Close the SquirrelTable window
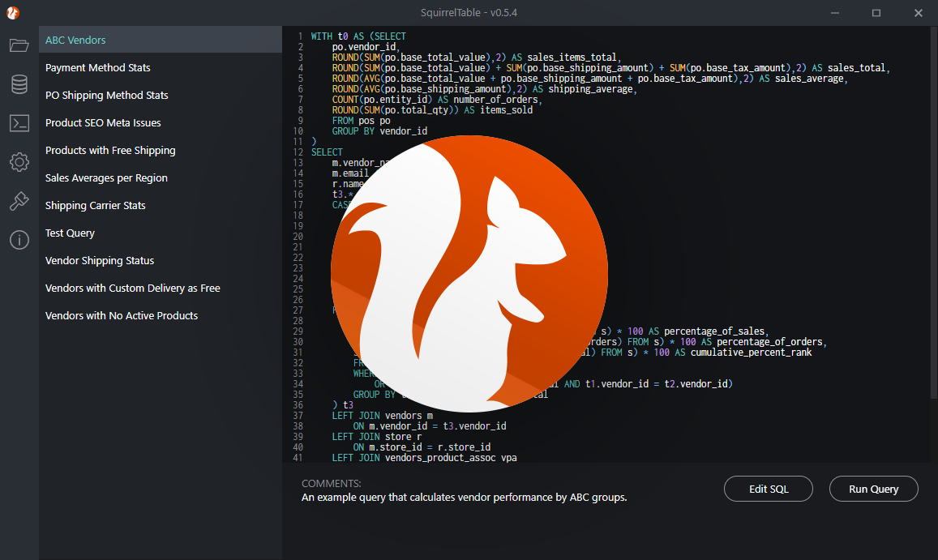Image resolution: width=938 pixels, height=560 pixels. 919,13
